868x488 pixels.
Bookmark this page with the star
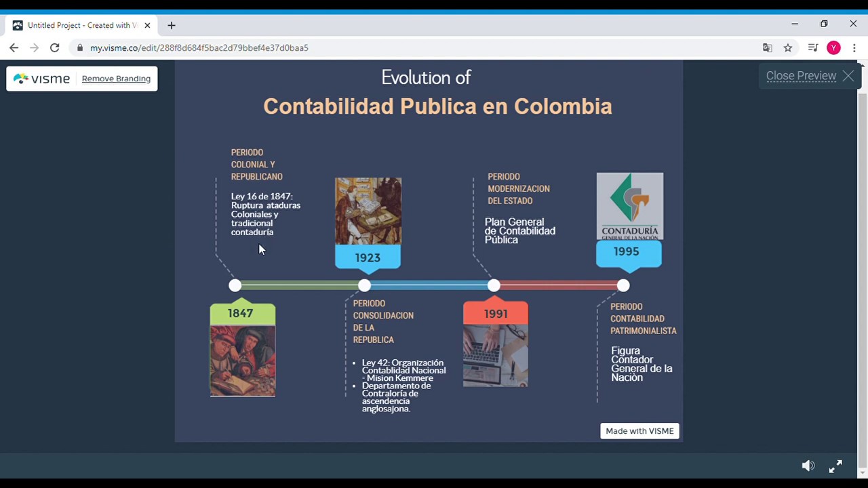(788, 47)
